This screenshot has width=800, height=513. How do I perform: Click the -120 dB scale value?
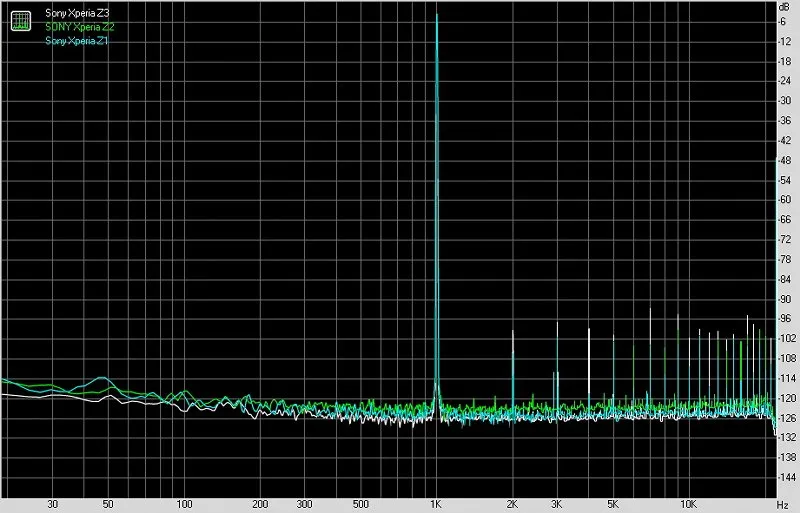coord(787,398)
